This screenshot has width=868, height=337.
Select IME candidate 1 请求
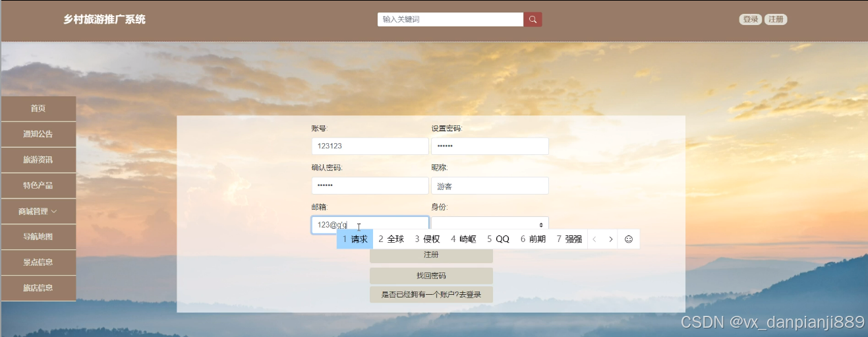click(x=355, y=239)
